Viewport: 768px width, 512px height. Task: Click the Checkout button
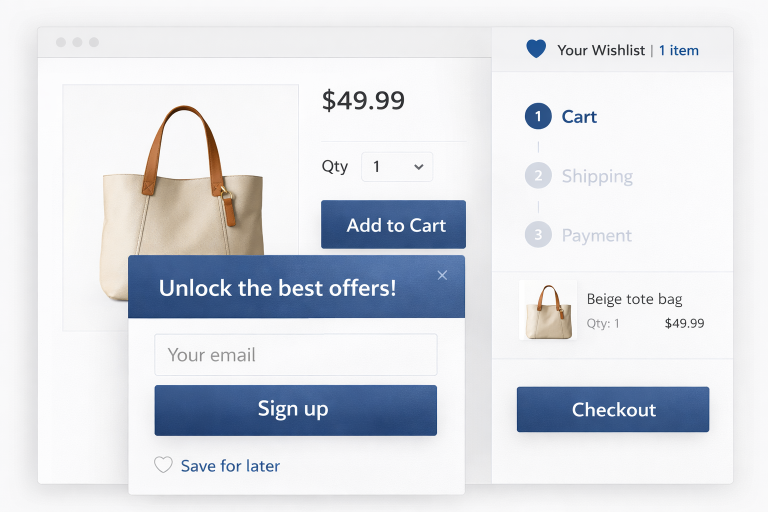point(612,410)
